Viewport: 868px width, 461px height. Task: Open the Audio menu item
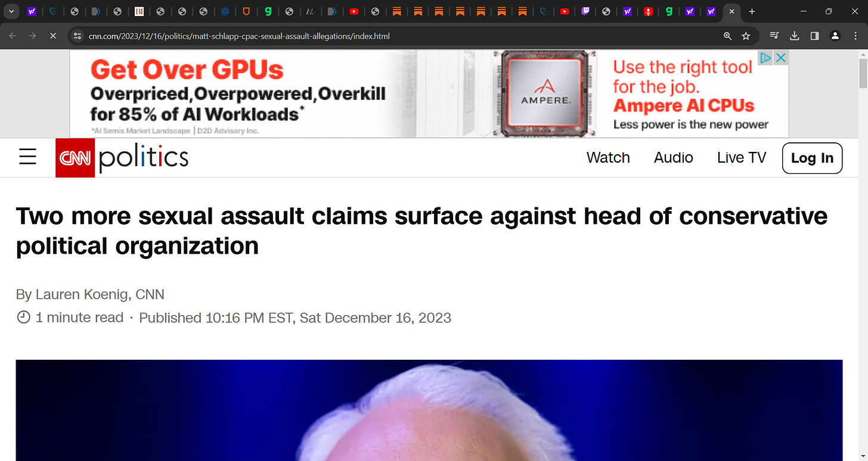[674, 158]
